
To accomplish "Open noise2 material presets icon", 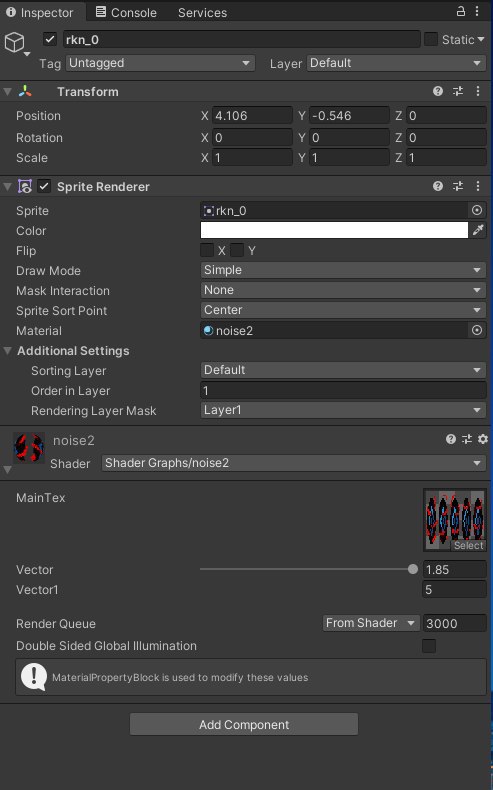I will tap(467, 439).
